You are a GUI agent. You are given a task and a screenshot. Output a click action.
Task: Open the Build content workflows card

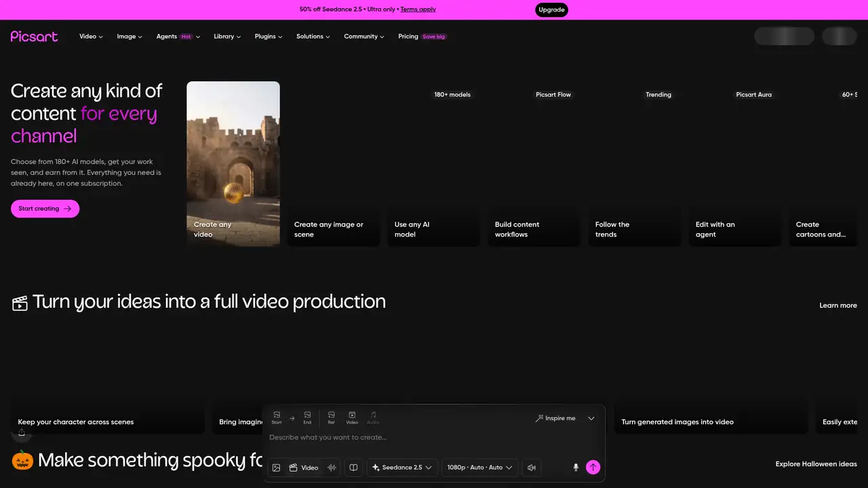tap(534, 163)
